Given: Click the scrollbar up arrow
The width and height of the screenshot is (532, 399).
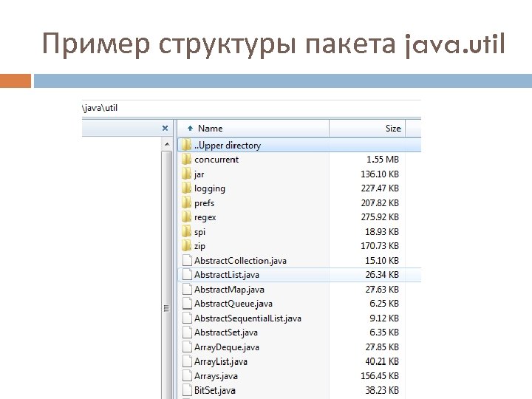Looking at the screenshot, I should coord(167,145).
